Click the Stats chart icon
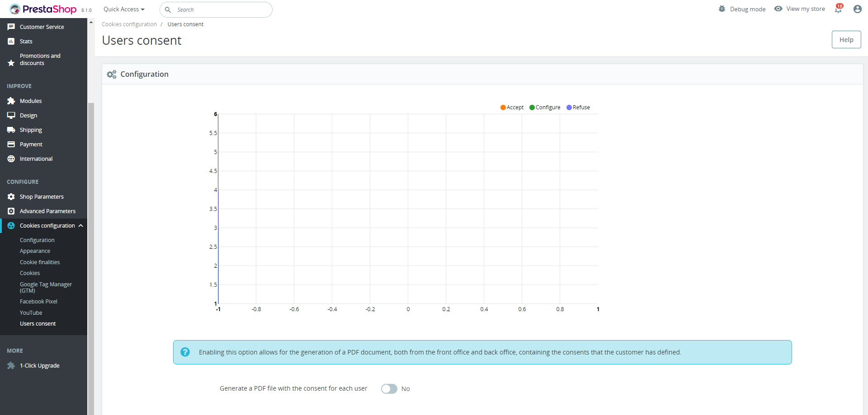Screen dimensions: 868x415 pos(11,41)
